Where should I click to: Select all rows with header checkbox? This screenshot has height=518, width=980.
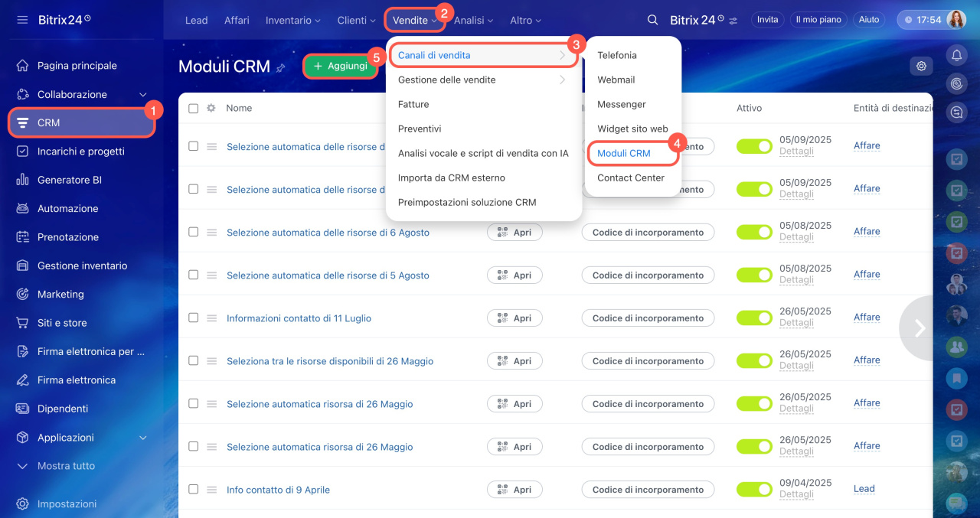point(194,109)
